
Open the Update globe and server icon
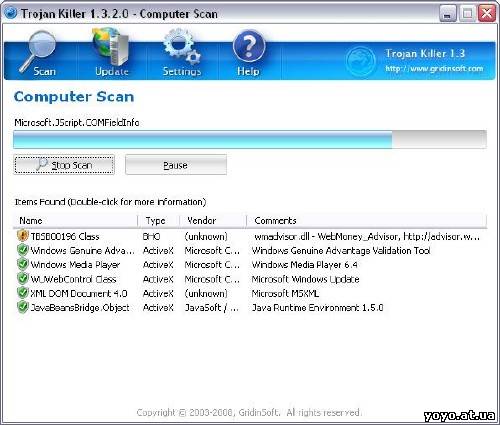[x=111, y=47]
